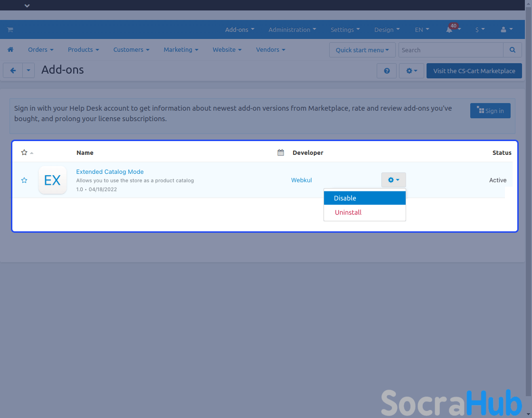The image size is (532, 418).
Task: Open gear menu for Extended Catalog Mode
Action: pos(394,180)
